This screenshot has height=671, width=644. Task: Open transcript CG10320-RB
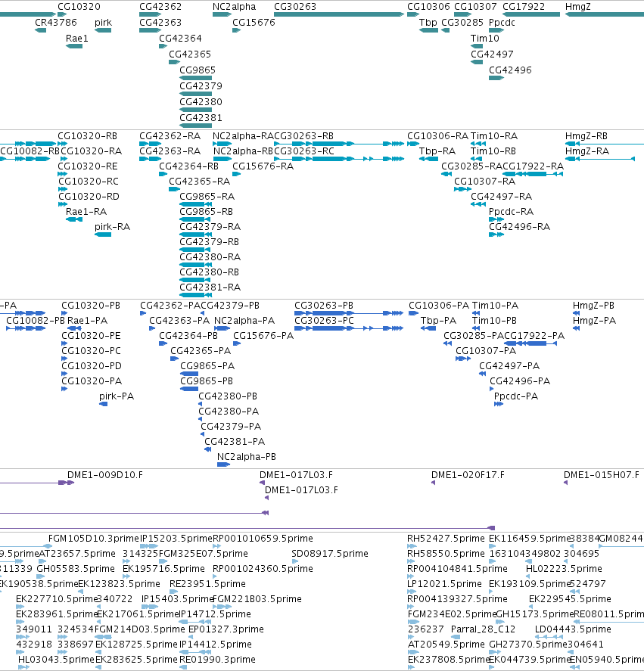click(87, 135)
